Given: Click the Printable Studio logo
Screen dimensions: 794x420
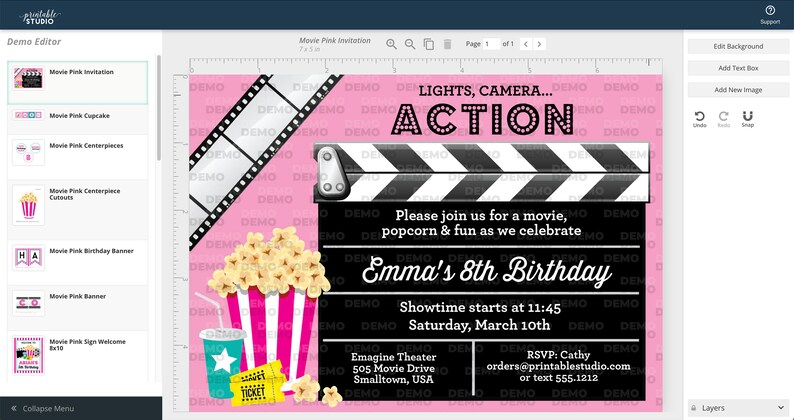Looking at the screenshot, I should point(40,16).
